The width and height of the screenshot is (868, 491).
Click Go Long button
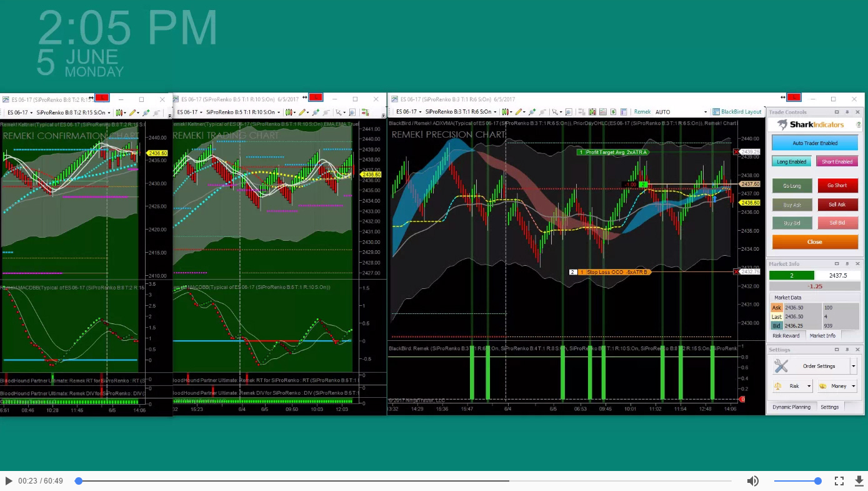[x=792, y=186]
